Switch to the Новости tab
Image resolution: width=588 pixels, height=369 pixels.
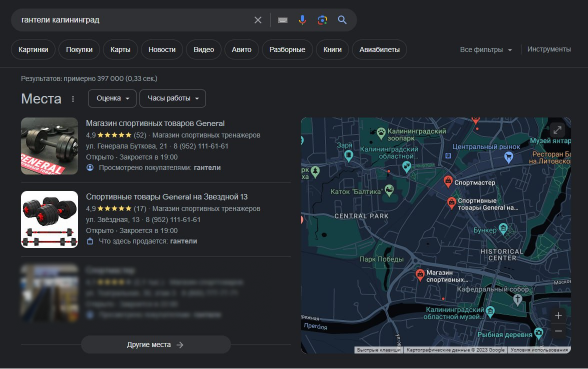pyautogui.click(x=162, y=50)
